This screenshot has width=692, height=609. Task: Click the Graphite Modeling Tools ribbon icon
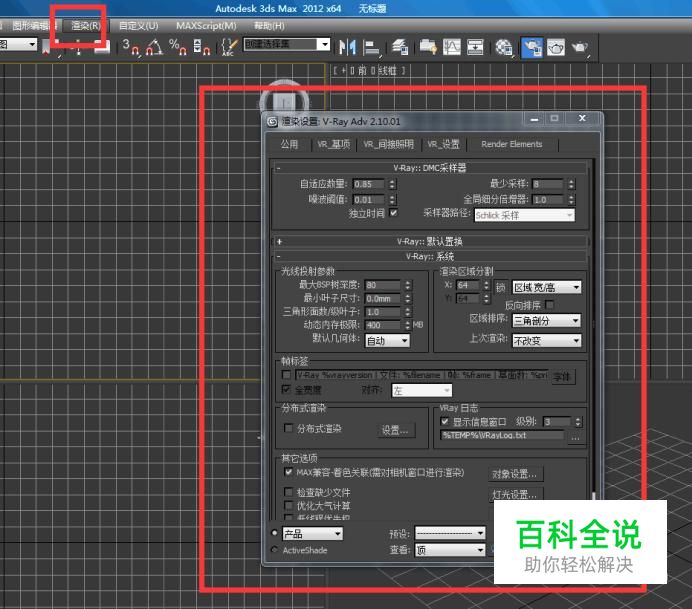pos(427,47)
